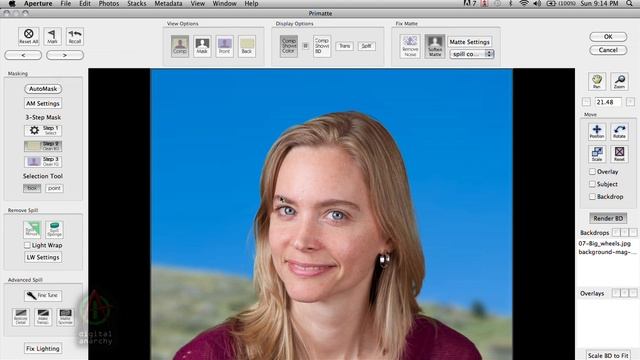Check the Backdrop checkbox

(592, 197)
